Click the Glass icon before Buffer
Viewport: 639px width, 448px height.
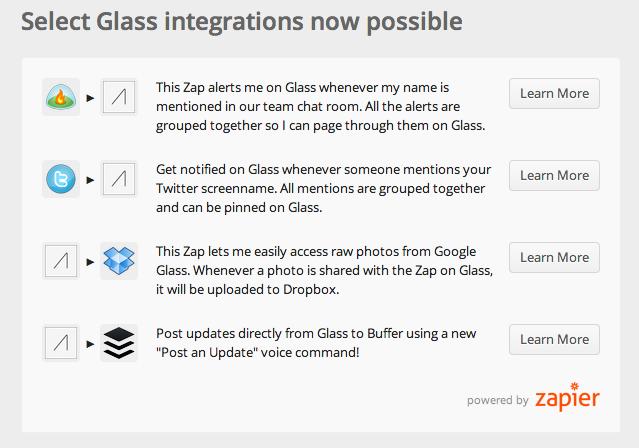(61, 343)
